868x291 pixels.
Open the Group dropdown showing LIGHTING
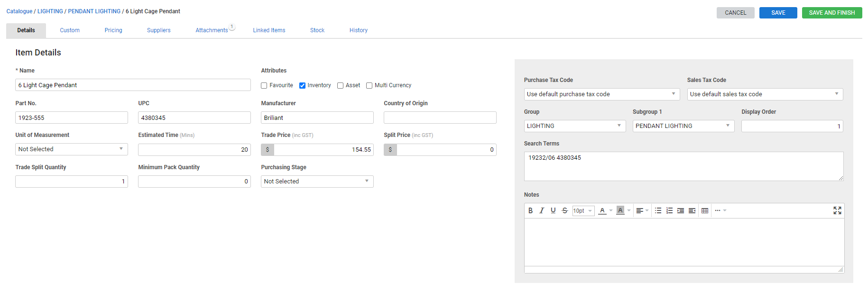[575, 126]
